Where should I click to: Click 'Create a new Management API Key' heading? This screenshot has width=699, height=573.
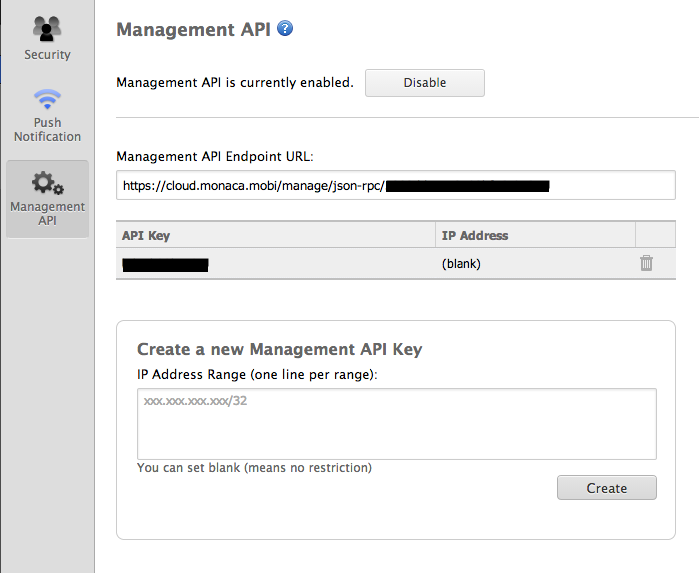(279, 349)
